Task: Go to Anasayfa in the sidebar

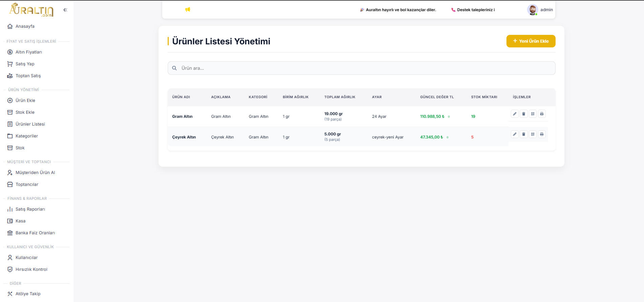Action: [x=25, y=26]
